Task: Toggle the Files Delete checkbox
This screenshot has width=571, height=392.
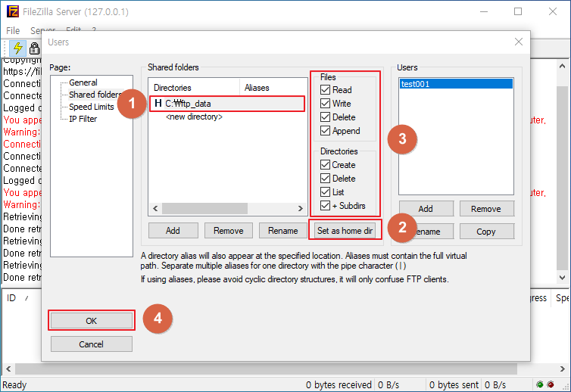Action: coord(325,117)
